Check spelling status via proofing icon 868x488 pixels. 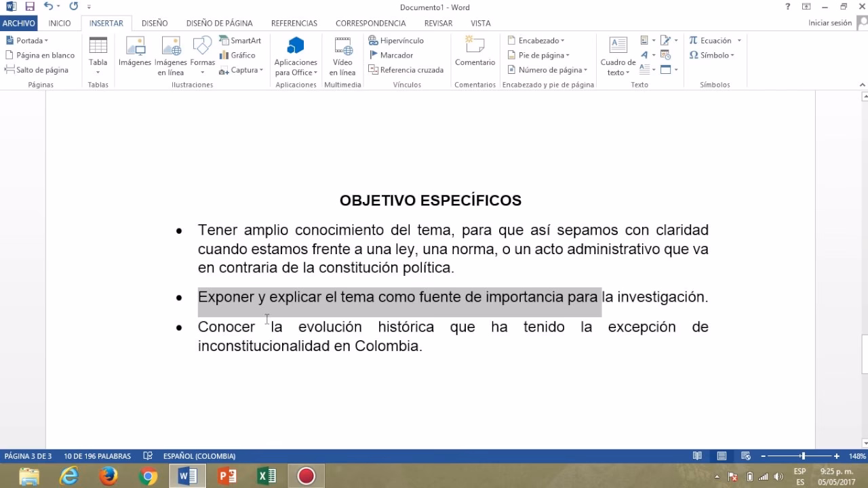click(x=146, y=455)
